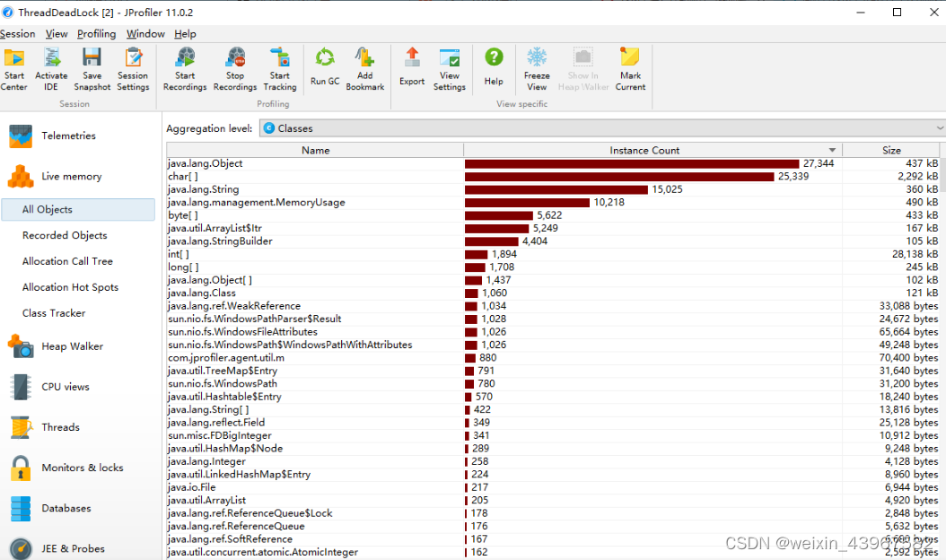Click the Instance Count sort arrow
The image size is (946, 560).
[x=832, y=150]
